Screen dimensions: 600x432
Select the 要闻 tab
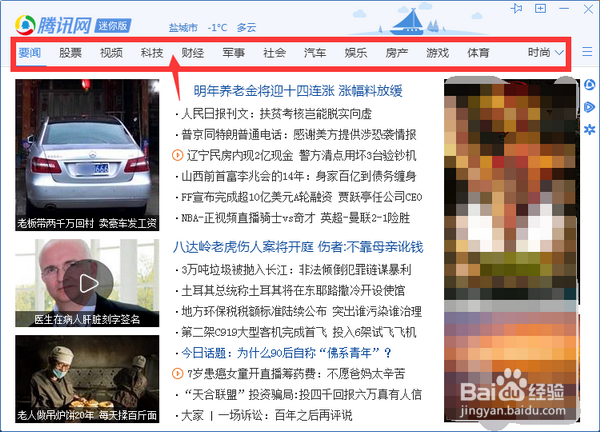coord(29,52)
